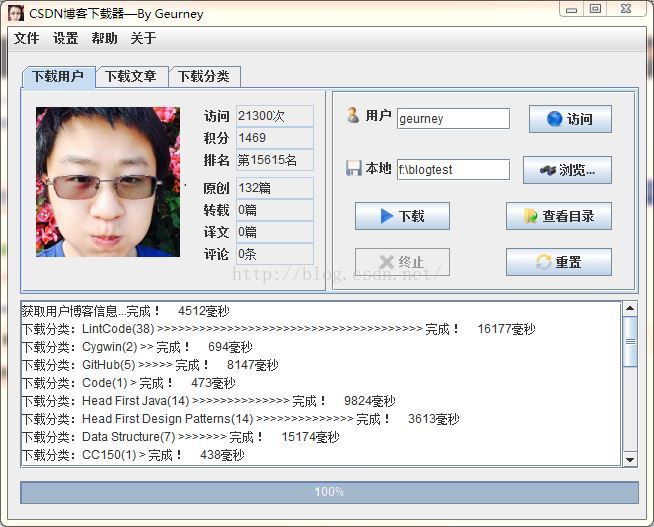654x527 pixels.
Task: Click the log scrollbar up arrow
Action: point(630,309)
